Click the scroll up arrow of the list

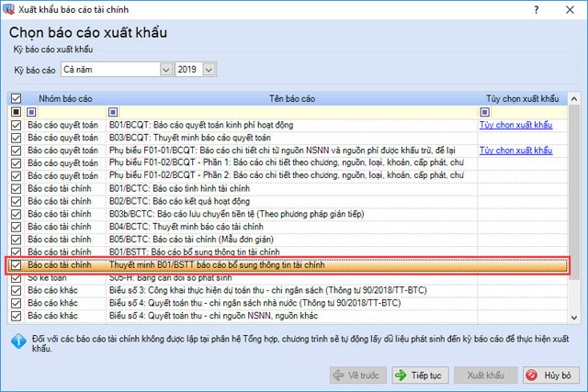(573, 99)
